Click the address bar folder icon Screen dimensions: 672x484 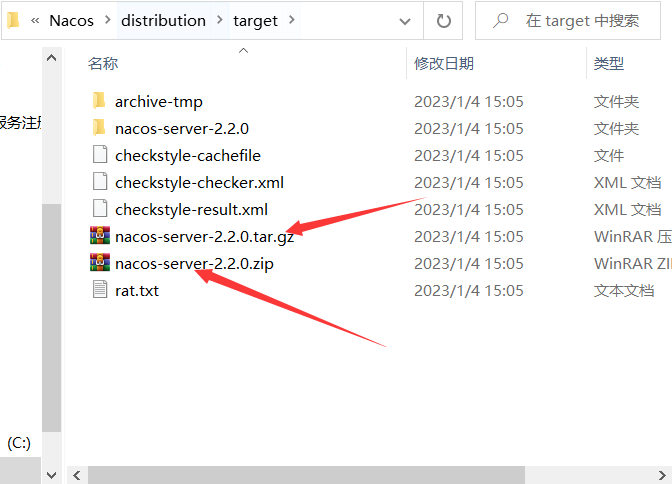(13, 20)
